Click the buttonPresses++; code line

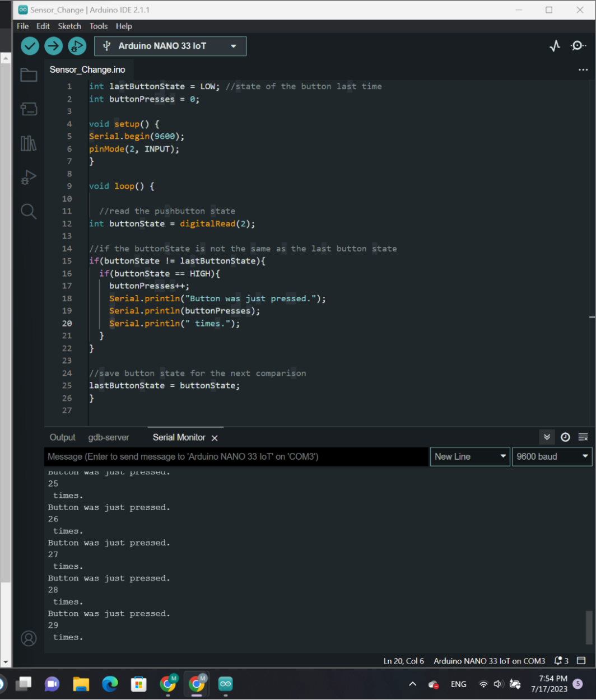(150, 286)
